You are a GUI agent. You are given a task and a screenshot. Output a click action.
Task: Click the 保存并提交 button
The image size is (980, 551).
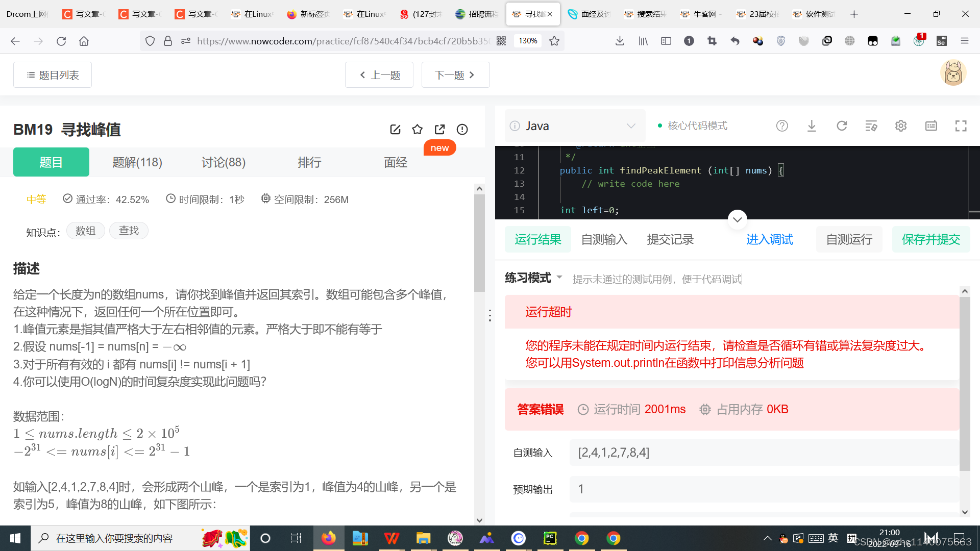click(x=930, y=239)
